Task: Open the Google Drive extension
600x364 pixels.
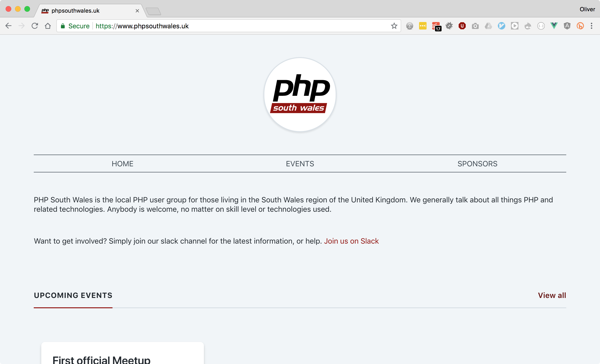Action: (x=488, y=26)
